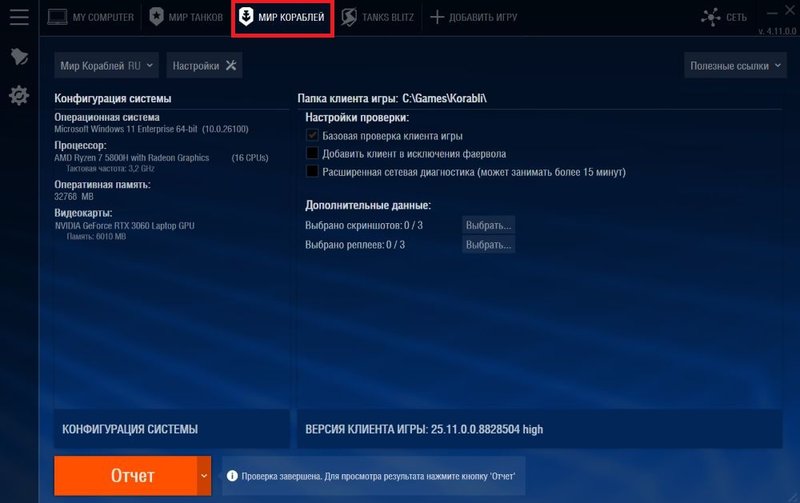
Task: Enable Добавить клиент в исключения фаервола
Action: 312,154
